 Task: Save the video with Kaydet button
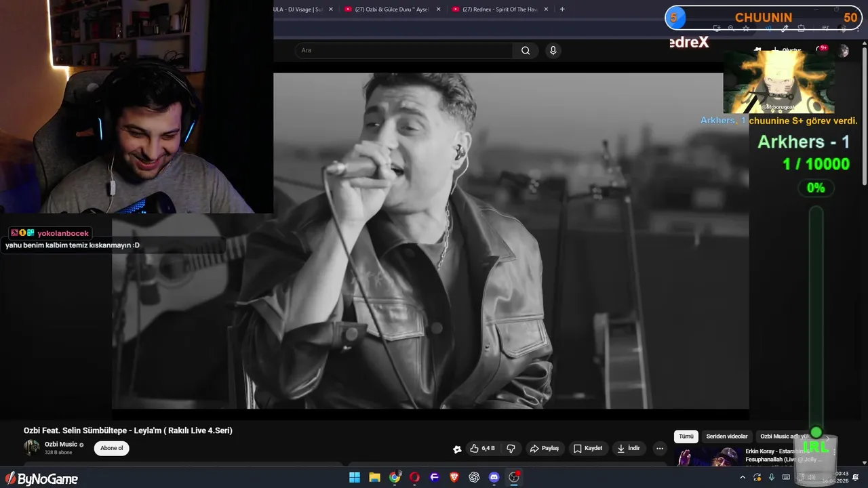point(588,448)
